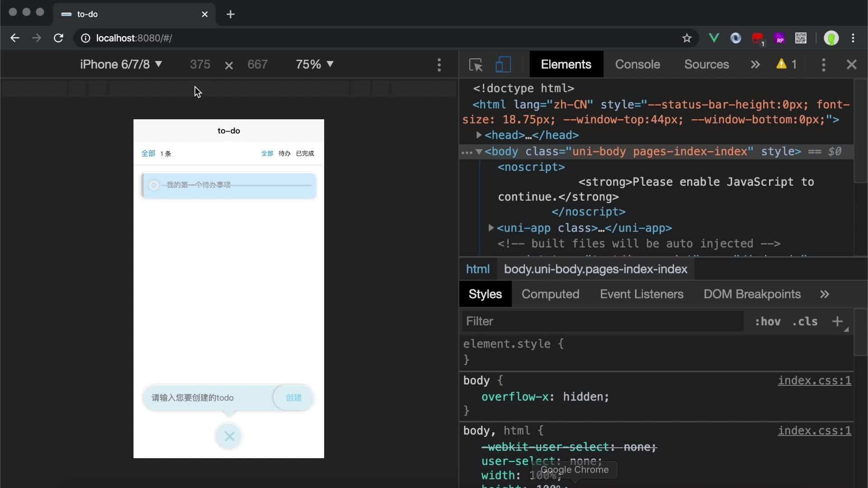This screenshot has width=868, height=488.
Task: Select the doctype html line
Action: pos(524,88)
